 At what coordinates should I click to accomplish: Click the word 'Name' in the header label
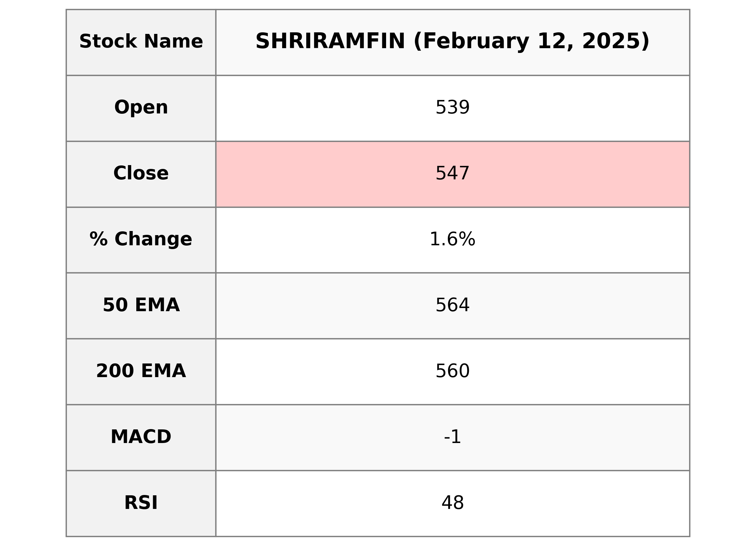coord(173,42)
